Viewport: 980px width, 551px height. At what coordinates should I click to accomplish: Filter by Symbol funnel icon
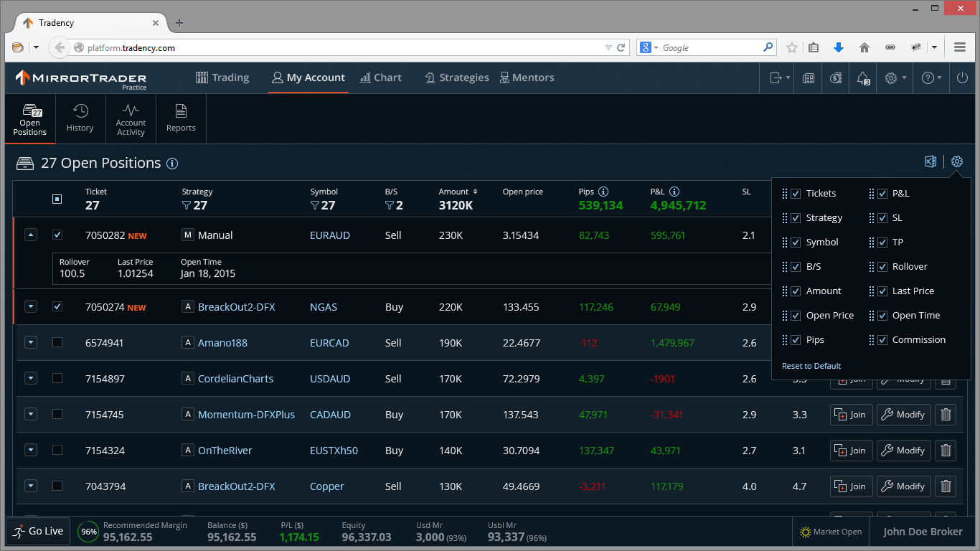click(315, 206)
